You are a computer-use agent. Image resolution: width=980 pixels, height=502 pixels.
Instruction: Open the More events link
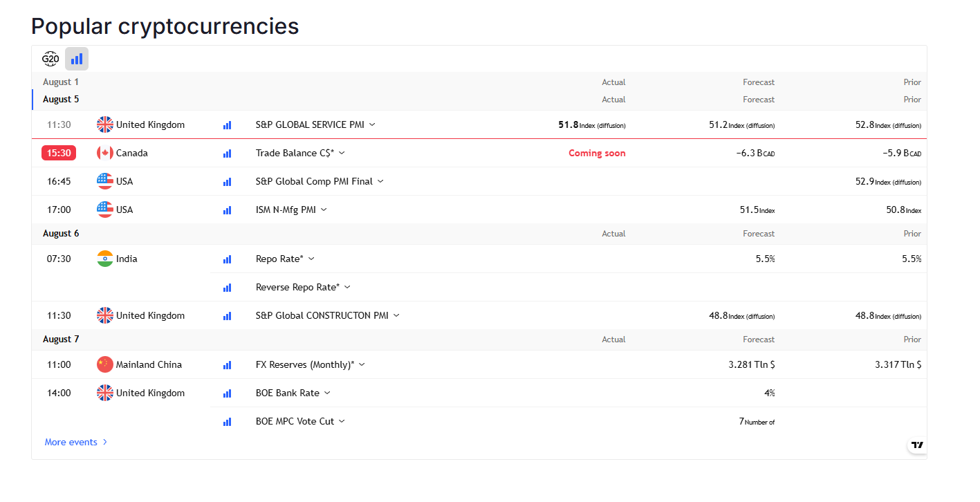(75, 442)
